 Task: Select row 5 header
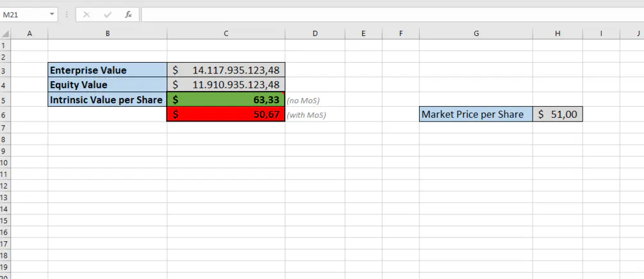5,100
